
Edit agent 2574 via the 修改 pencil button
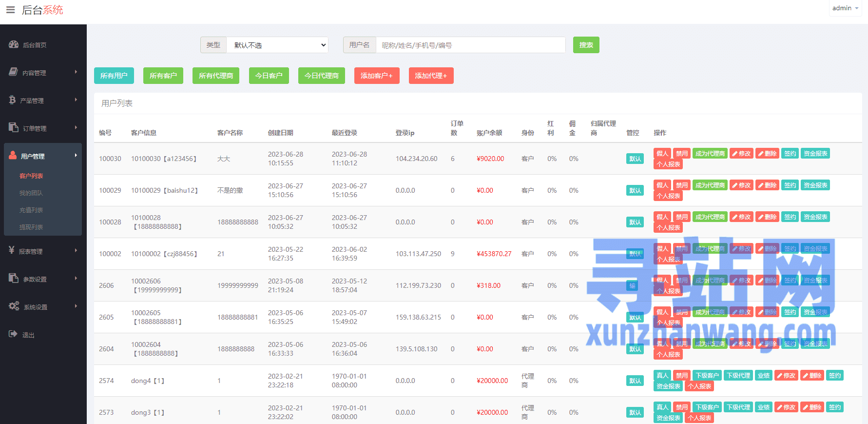pyautogui.click(x=786, y=376)
